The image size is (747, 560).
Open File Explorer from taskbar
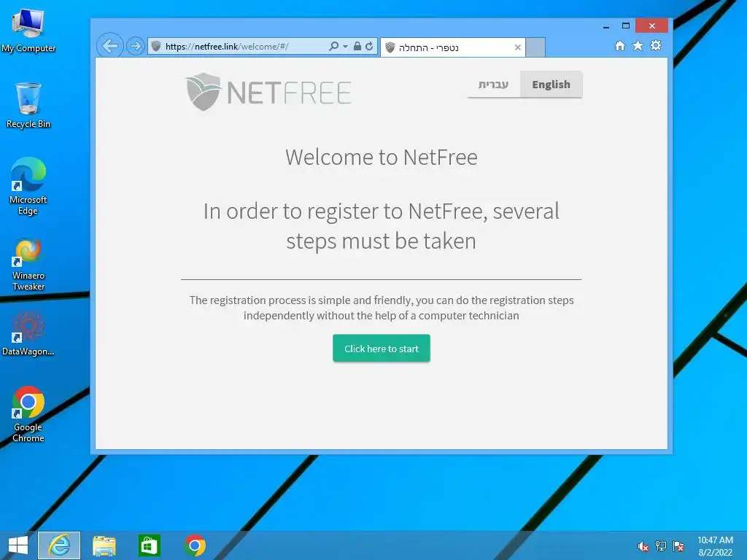[104, 545]
